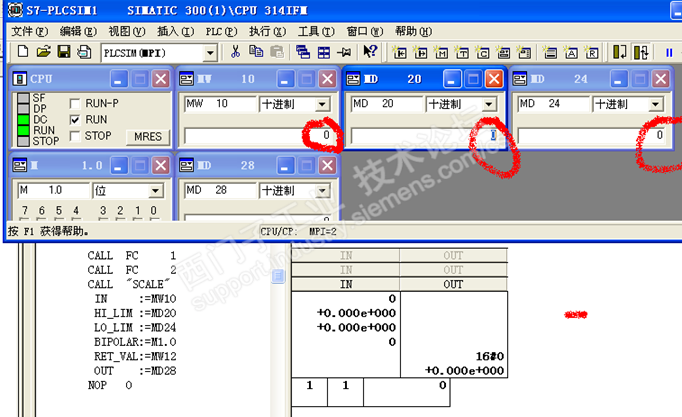Image resolution: width=682 pixels, height=417 pixels.
Task: Create a new simulation with New icon
Action: click(x=23, y=52)
